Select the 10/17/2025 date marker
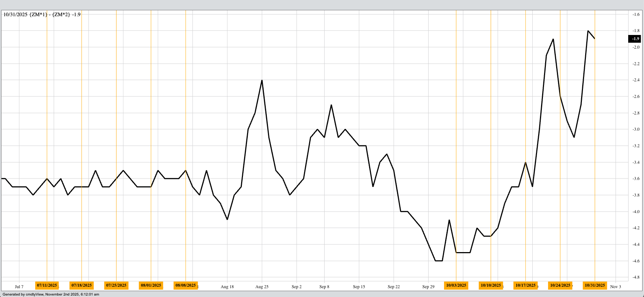Image resolution: width=644 pixels, height=297 pixels. (526, 285)
